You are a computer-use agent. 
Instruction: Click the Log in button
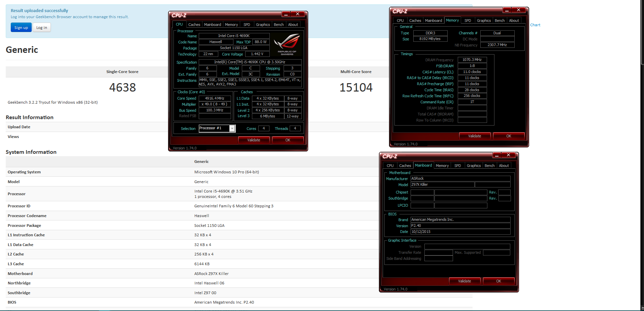[x=42, y=28]
